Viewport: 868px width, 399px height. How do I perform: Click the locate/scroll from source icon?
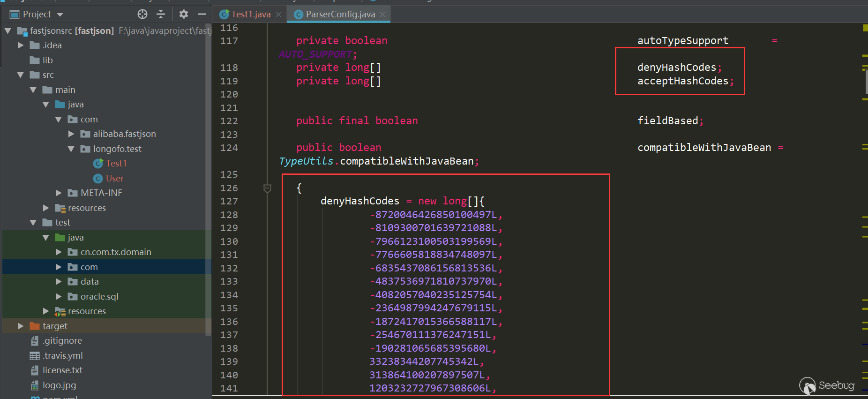pos(142,14)
